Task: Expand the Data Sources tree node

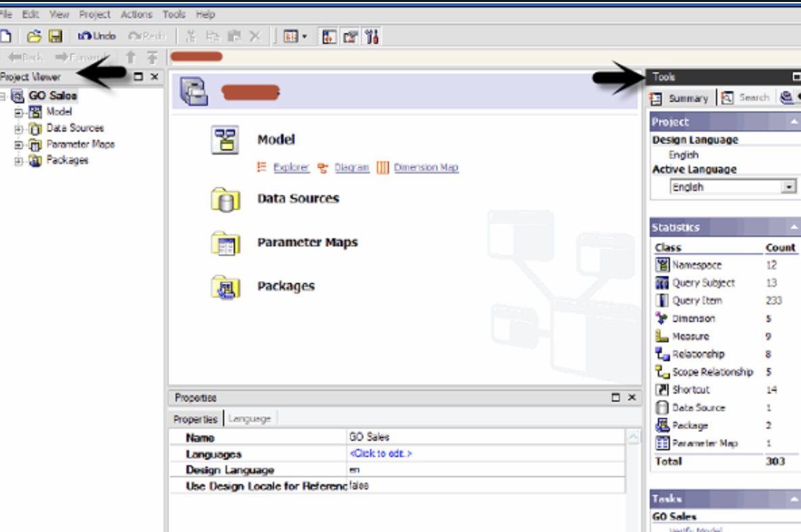Action: [18, 128]
